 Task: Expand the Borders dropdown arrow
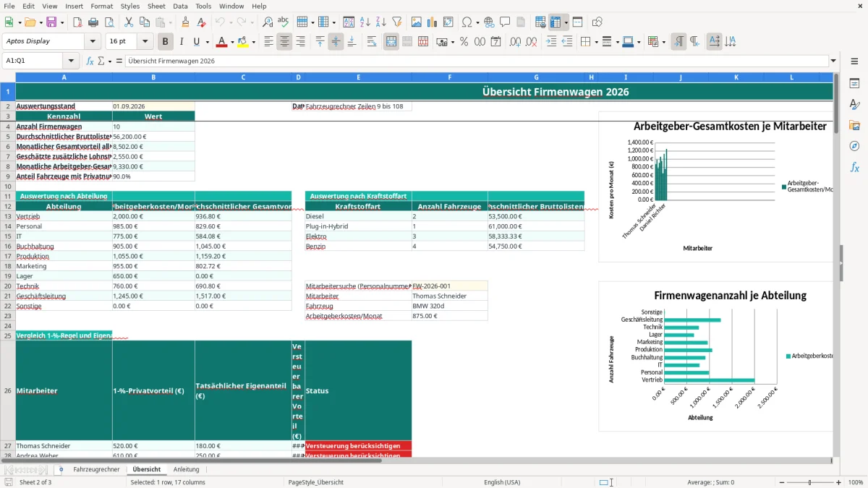point(595,42)
